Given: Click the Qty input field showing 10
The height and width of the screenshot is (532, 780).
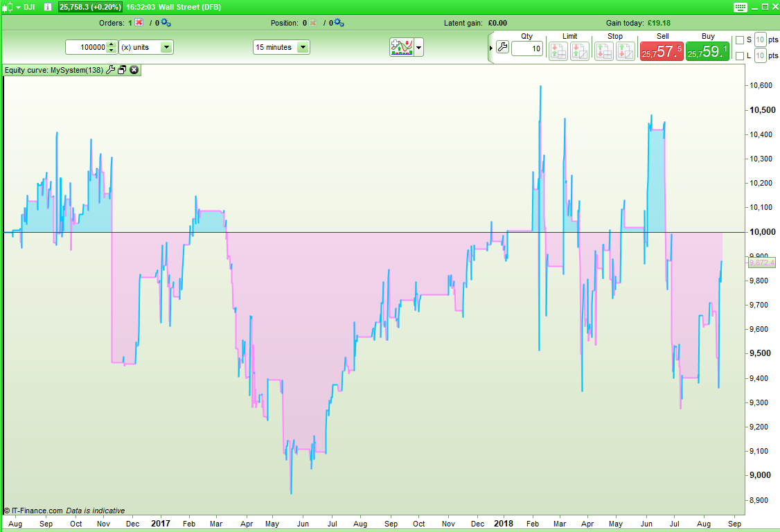Looking at the screenshot, I should point(526,48).
